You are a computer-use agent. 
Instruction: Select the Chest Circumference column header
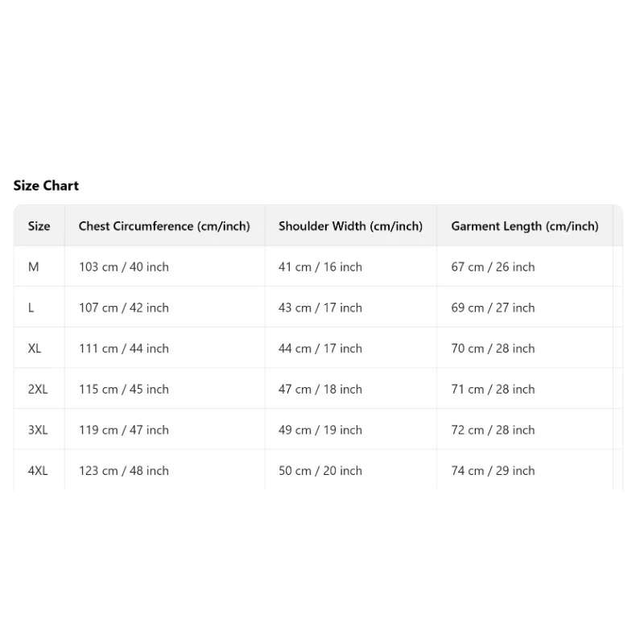(x=164, y=226)
